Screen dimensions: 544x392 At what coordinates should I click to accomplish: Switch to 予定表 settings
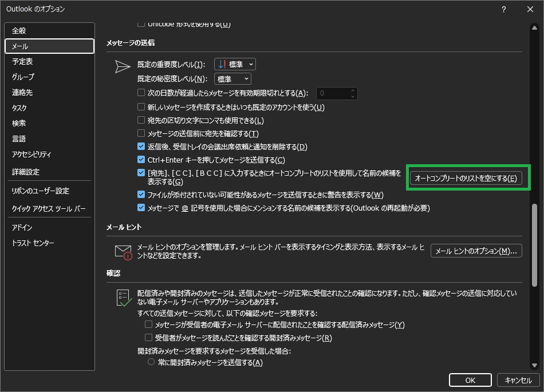[x=50, y=62]
